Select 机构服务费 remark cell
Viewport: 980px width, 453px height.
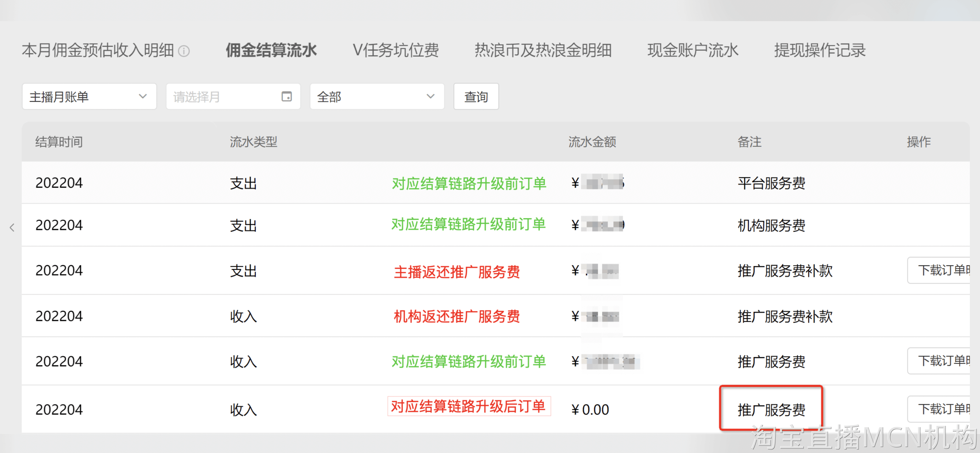771,225
